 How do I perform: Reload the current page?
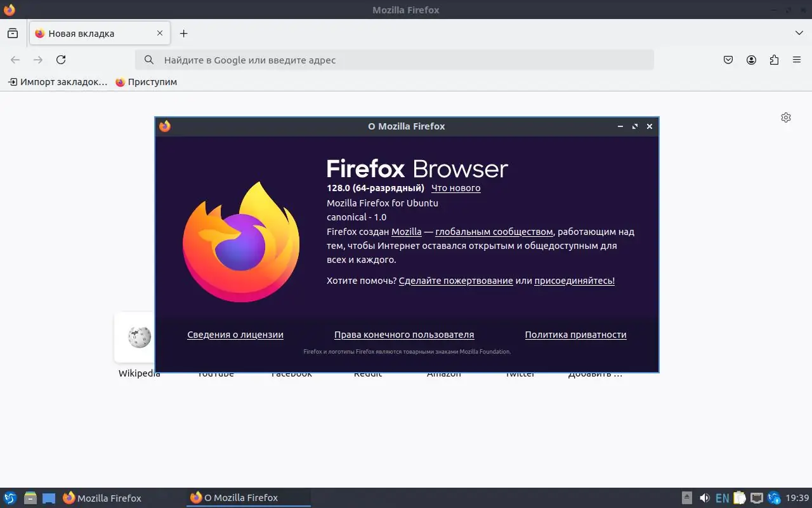[61, 60]
